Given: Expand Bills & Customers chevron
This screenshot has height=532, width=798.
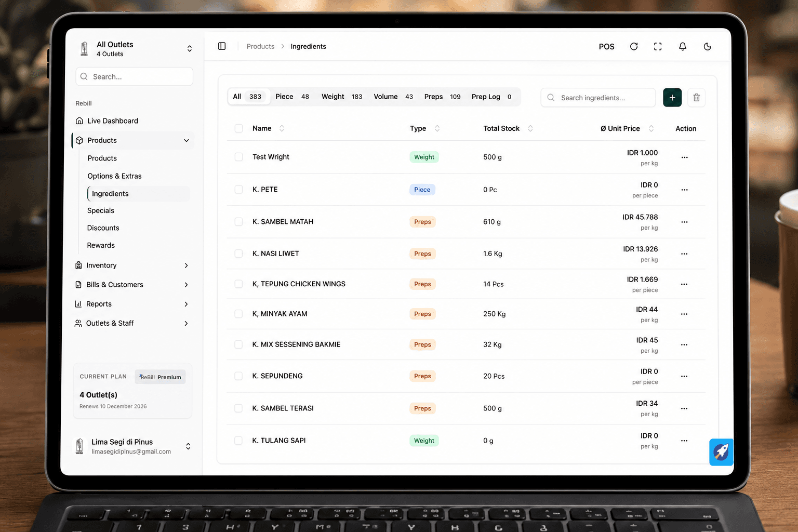Looking at the screenshot, I should pyautogui.click(x=187, y=285).
